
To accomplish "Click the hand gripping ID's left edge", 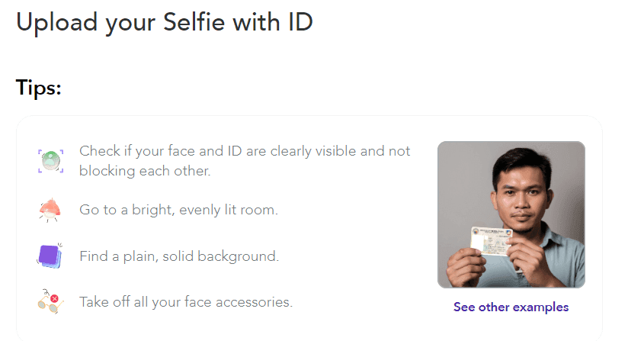I will (465, 265).
